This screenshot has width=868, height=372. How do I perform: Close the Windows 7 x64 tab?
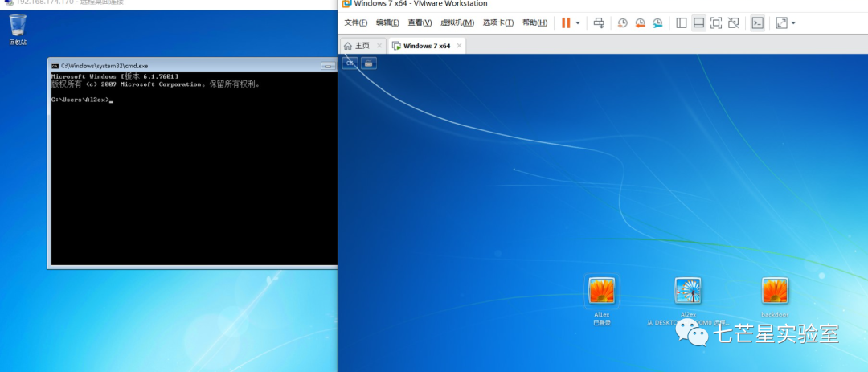click(x=459, y=46)
